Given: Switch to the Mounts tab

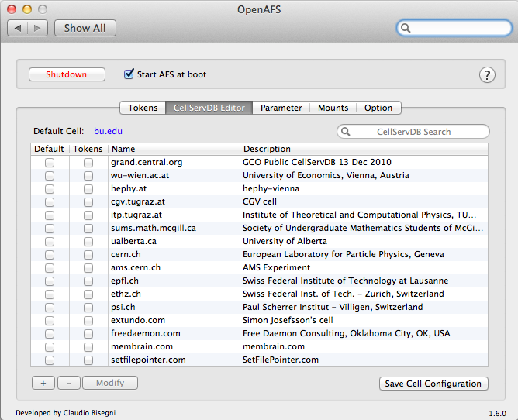Looking at the screenshot, I should pyautogui.click(x=333, y=108).
